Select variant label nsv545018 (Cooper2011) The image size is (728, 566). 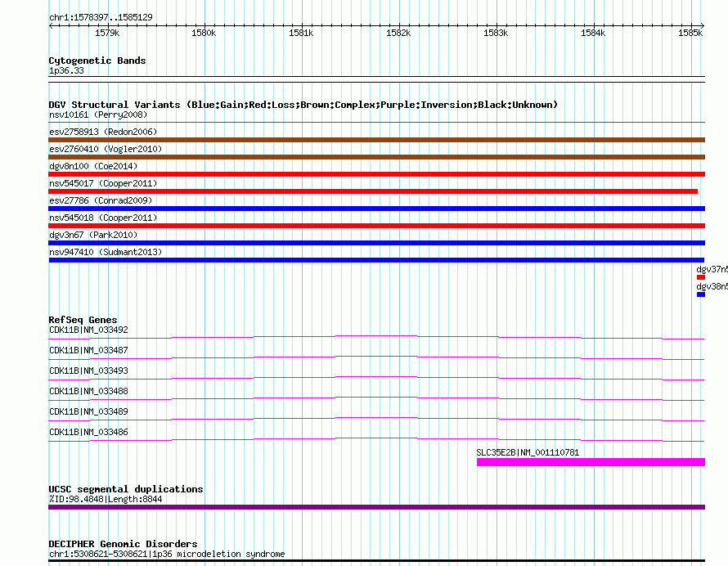[x=103, y=218]
